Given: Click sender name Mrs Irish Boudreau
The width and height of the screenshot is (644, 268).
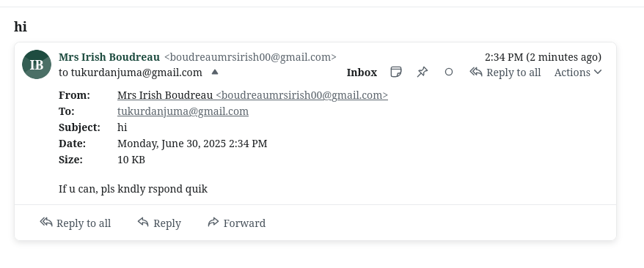Looking at the screenshot, I should [x=109, y=57].
